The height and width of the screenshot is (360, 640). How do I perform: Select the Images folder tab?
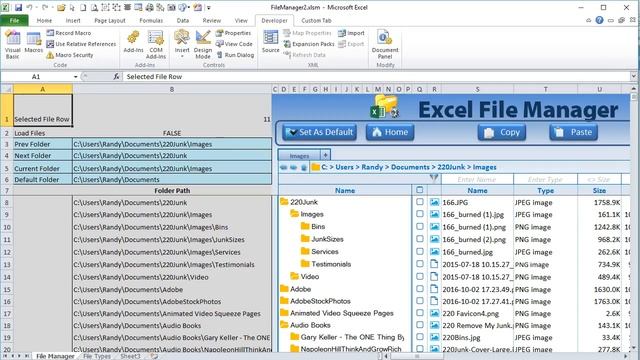pos(299,156)
